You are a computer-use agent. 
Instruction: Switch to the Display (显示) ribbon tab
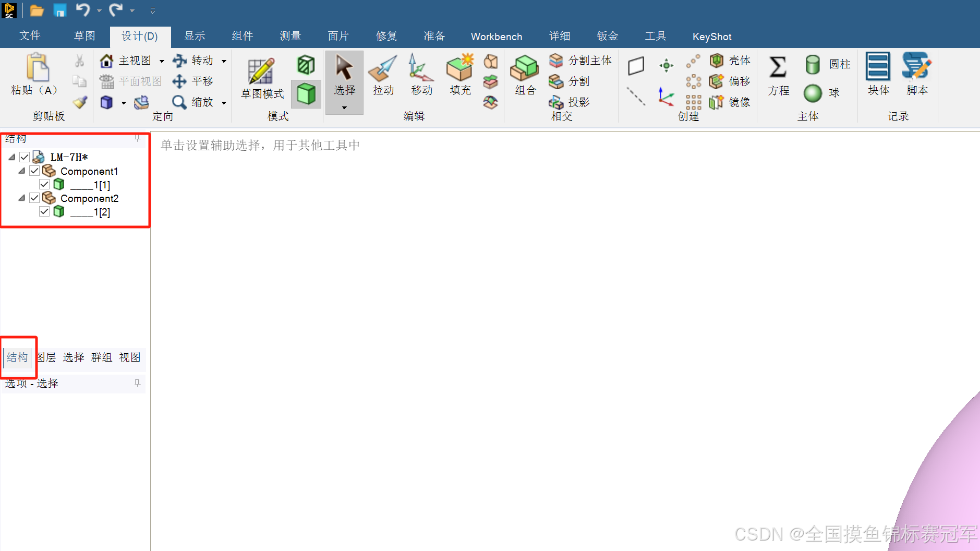point(195,35)
